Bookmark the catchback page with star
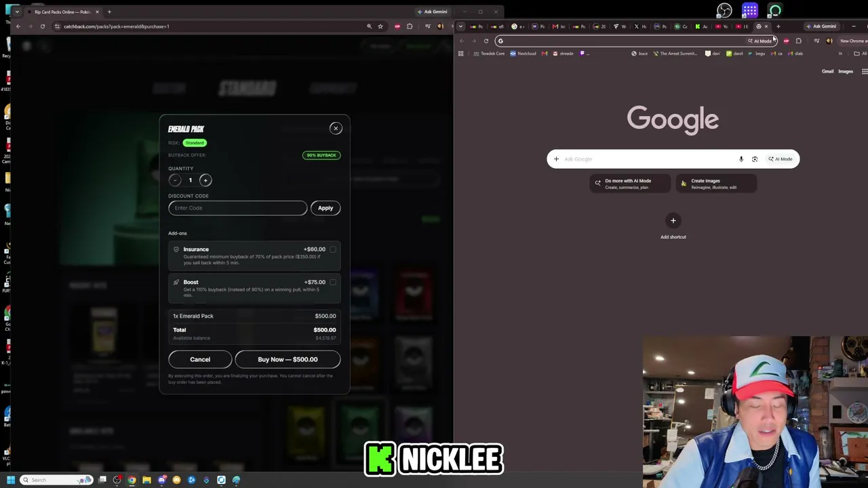This screenshot has height=488, width=868. click(x=380, y=26)
